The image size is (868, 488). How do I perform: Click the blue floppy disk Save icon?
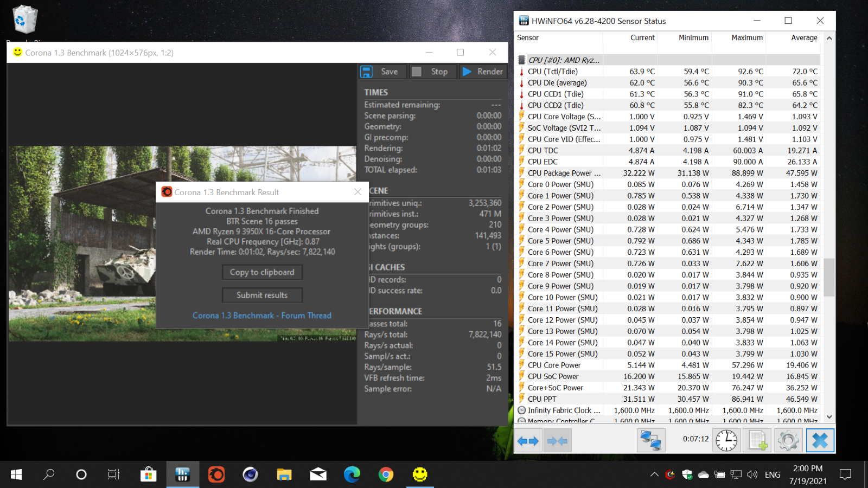[x=367, y=72]
